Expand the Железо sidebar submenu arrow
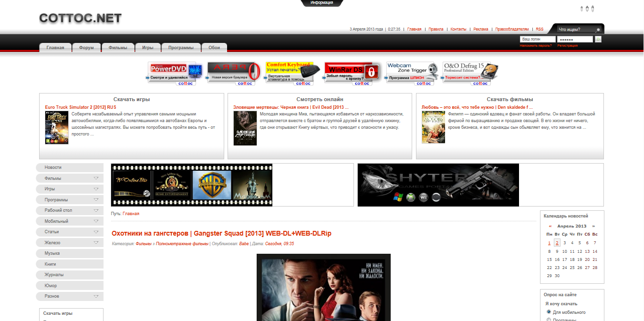This screenshot has height=321, width=644. [x=96, y=243]
